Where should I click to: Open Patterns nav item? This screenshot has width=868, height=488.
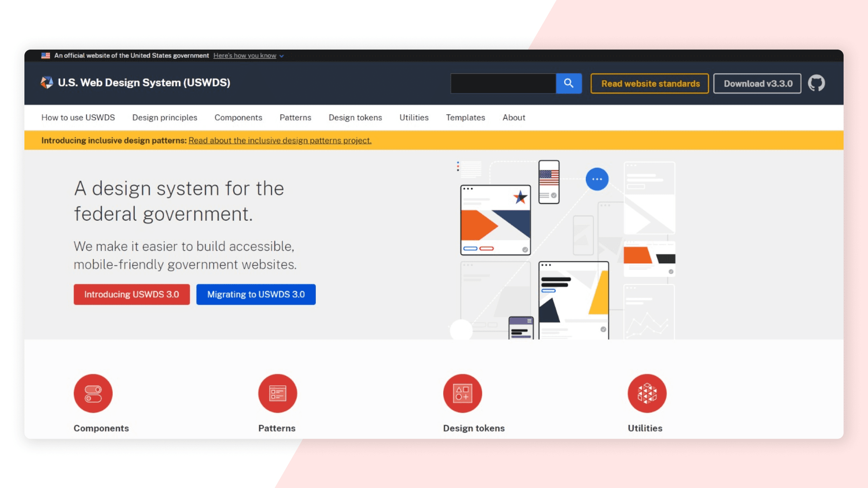click(x=295, y=117)
